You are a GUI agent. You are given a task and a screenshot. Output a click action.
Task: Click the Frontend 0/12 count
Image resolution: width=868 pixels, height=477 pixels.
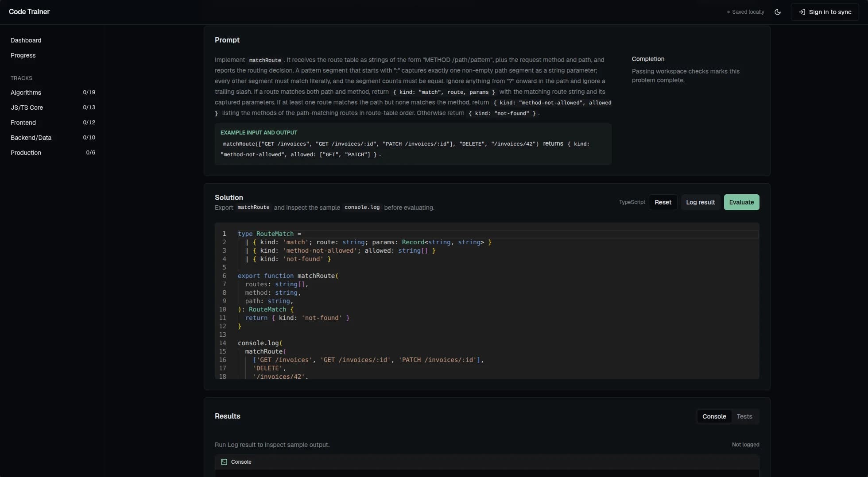tap(89, 123)
